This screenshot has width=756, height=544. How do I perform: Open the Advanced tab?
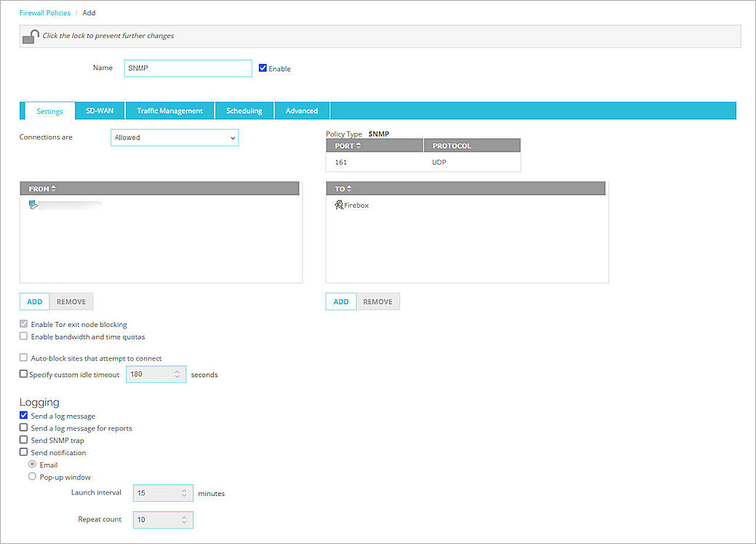coord(301,110)
